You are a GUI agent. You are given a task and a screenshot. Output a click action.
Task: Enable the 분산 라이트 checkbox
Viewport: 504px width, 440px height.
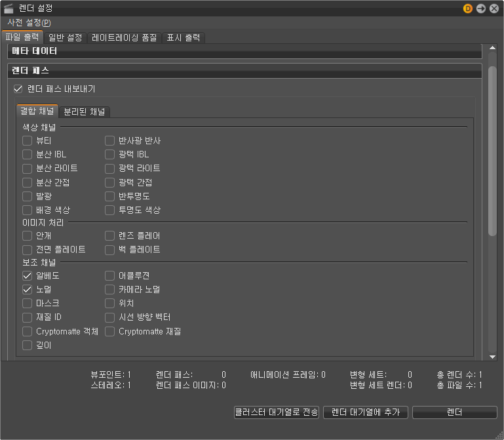[x=27, y=169]
